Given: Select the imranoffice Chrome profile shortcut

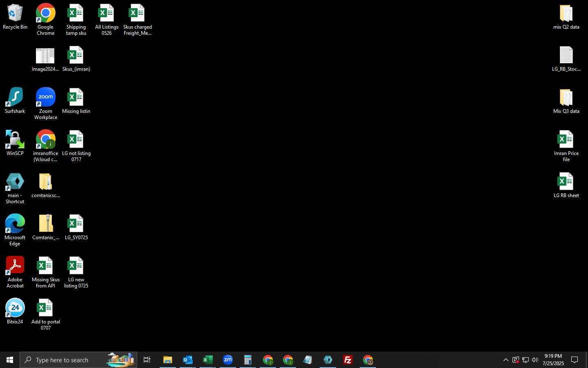Looking at the screenshot, I should click(46, 146).
